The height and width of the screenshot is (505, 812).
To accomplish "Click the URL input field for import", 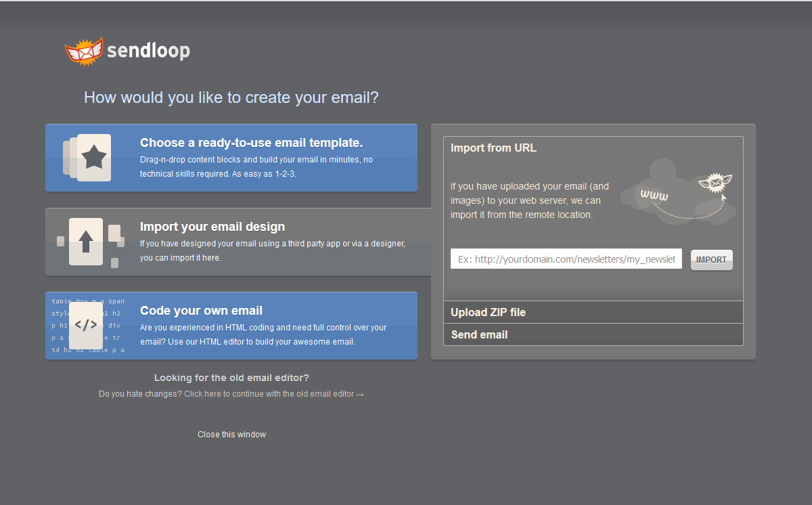I will (566, 259).
